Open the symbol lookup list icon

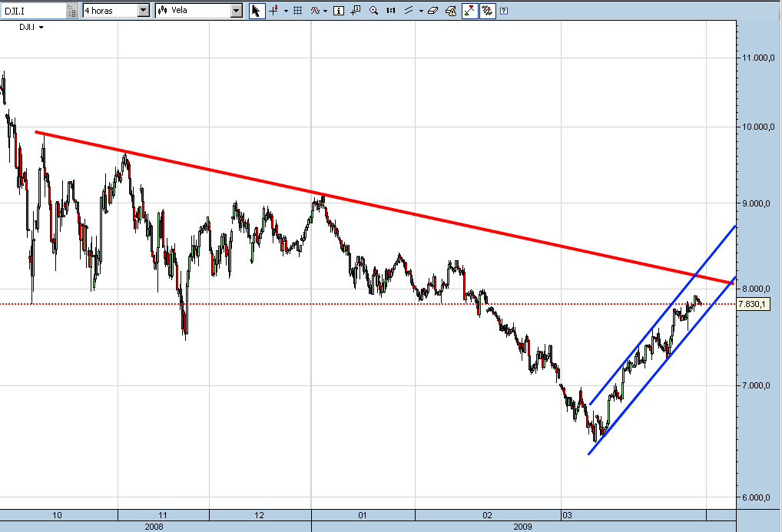(x=71, y=11)
